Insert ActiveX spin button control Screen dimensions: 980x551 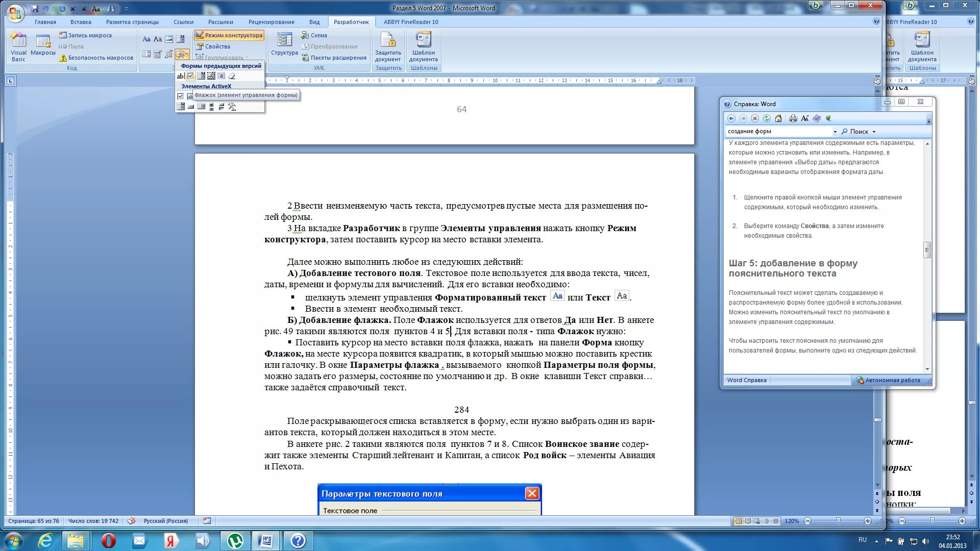click(211, 107)
